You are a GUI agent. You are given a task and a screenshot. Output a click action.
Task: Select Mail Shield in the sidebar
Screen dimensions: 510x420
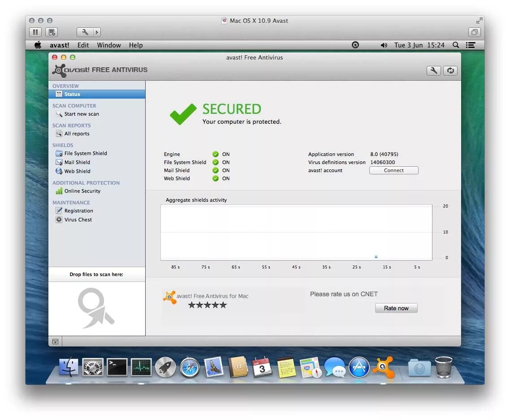click(x=77, y=162)
